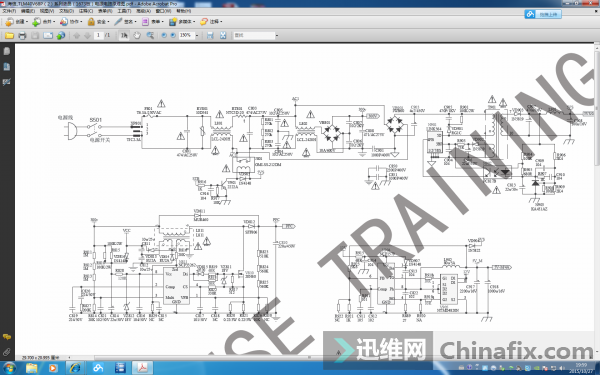Open the Attachments paperclip panel
The height and width of the screenshot is (375, 600).
[x=7, y=351]
